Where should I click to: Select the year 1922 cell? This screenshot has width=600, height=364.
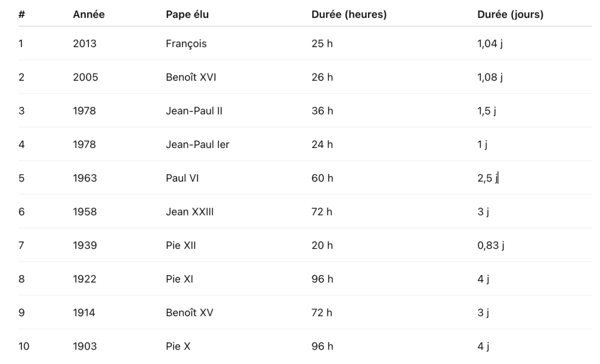click(x=84, y=279)
